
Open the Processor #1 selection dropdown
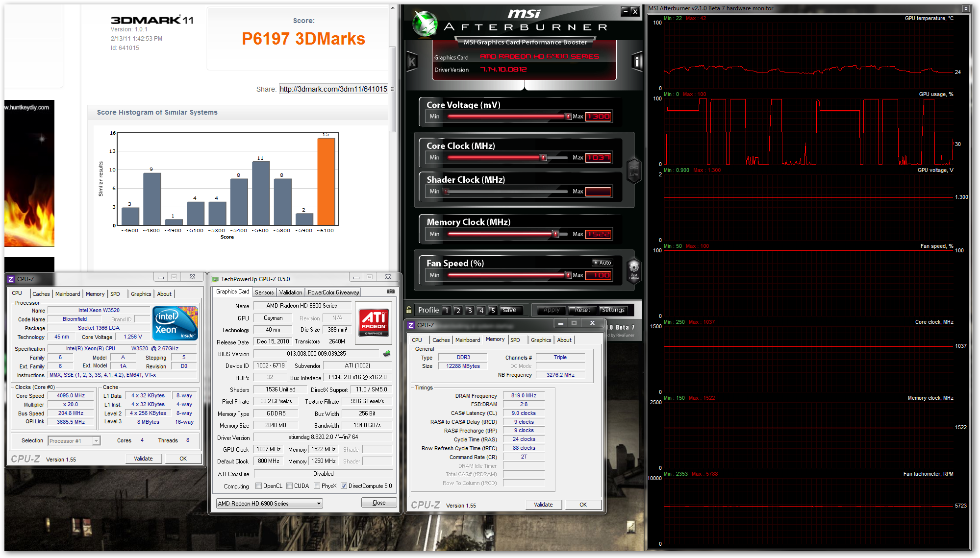(74, 441)
